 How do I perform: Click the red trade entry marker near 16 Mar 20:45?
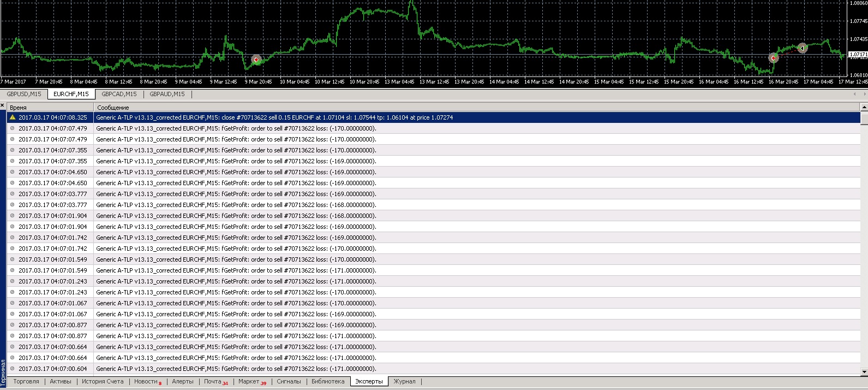point(773,58)
